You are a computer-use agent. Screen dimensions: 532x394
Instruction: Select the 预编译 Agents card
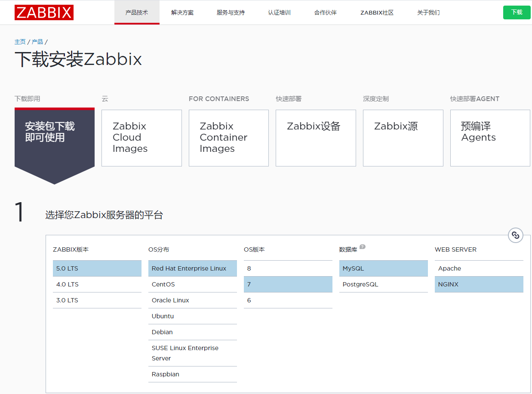(490, 138)
